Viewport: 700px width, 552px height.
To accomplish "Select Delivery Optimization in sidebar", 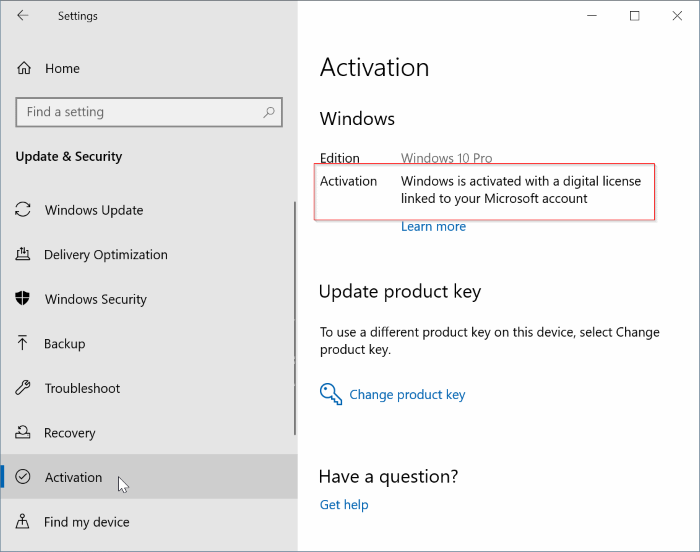I will click(x=149, y=255).
